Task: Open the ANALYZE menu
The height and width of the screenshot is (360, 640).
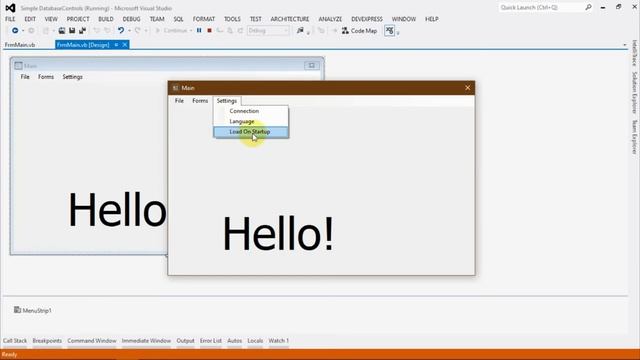Action: (x=330, y=19)
